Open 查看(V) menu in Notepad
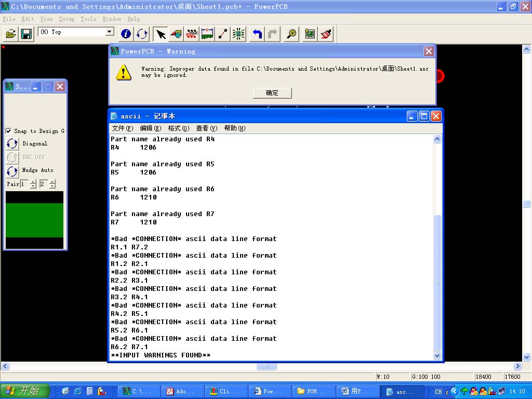The width and height of the screenshot is (532, 399). click(207, 128)
